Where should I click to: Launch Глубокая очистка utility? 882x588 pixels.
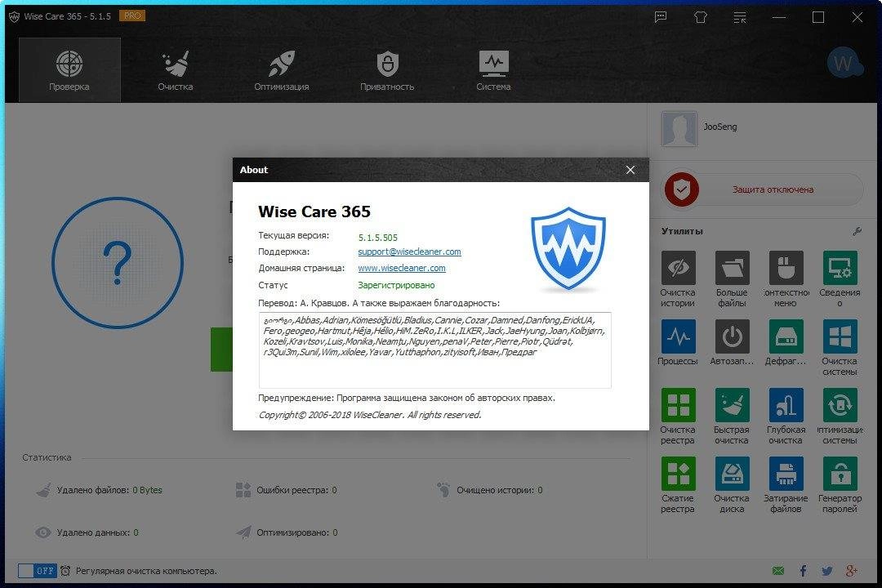point(786,416)
